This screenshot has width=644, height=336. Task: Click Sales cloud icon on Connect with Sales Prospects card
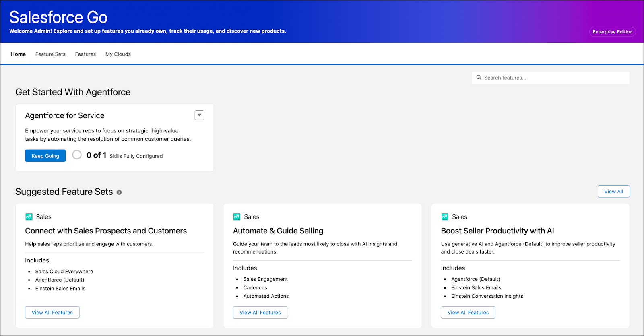click(29, 217)
